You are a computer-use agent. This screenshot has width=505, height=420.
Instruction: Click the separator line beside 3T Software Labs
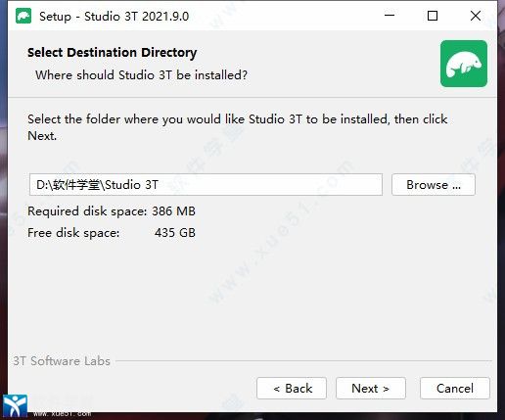pos(303,361)
